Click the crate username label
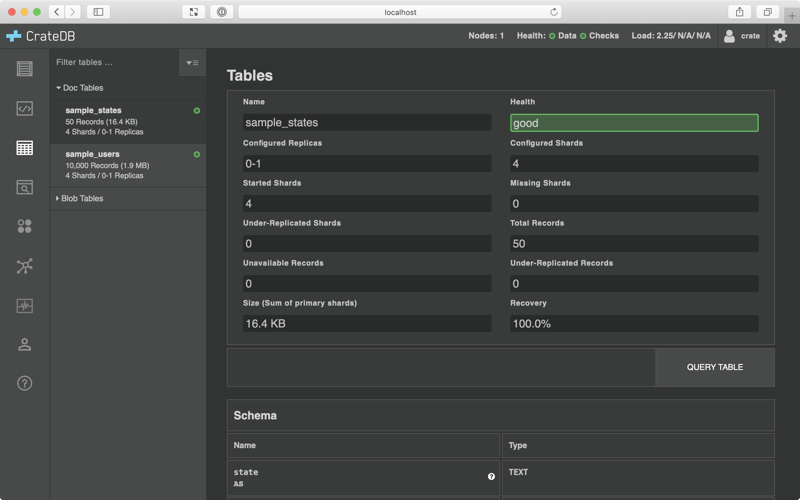 tap(750, 36)
